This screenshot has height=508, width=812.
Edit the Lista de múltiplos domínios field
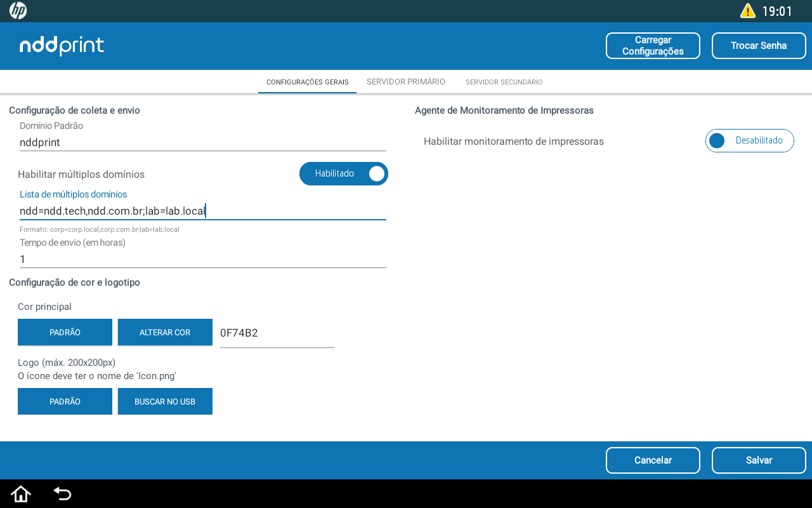point(203,211)
